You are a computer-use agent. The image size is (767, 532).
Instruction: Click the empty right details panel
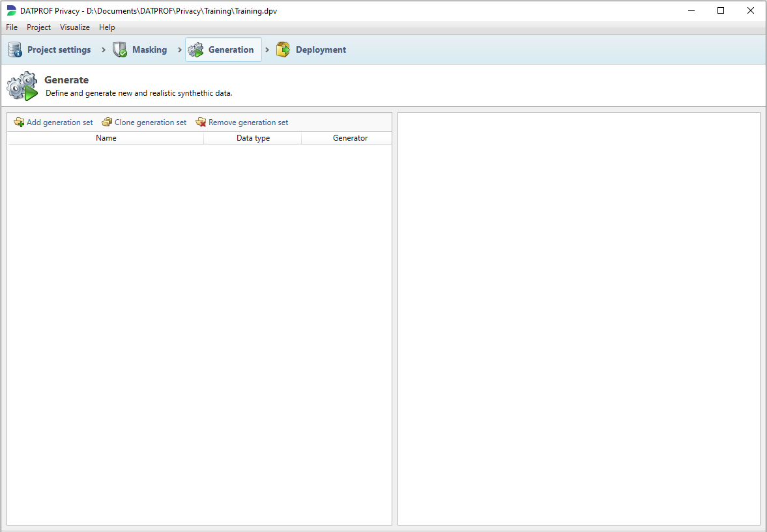(579, 319)
